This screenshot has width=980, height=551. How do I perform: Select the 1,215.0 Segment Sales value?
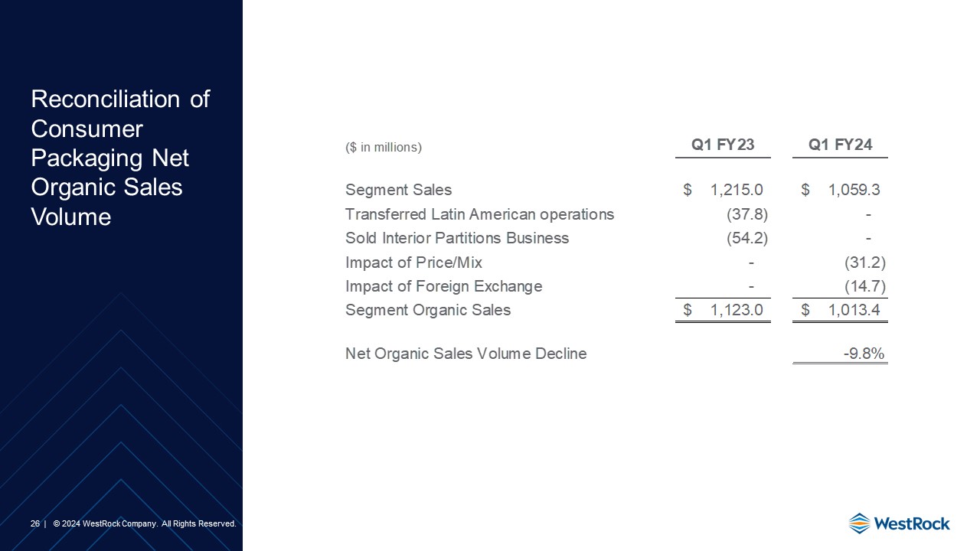(736, 190)
